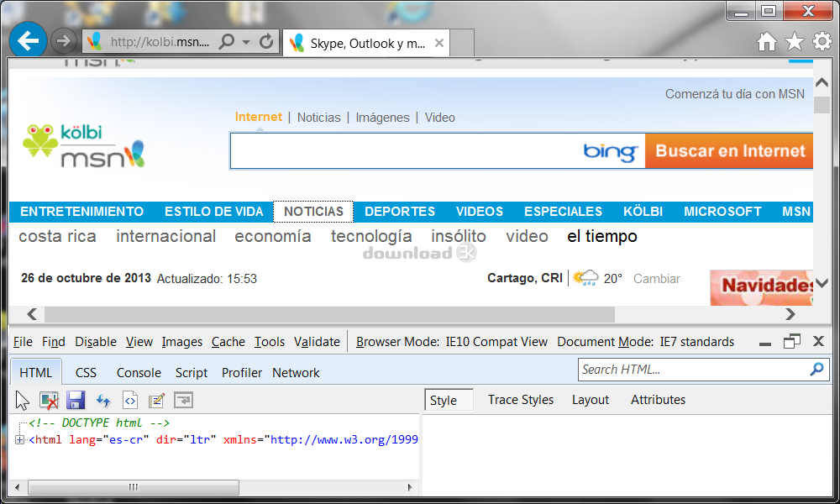The image size is (840, 504).
Task: Select the Skype, Outlook y m... tab
Action: [x=366, y=43]
